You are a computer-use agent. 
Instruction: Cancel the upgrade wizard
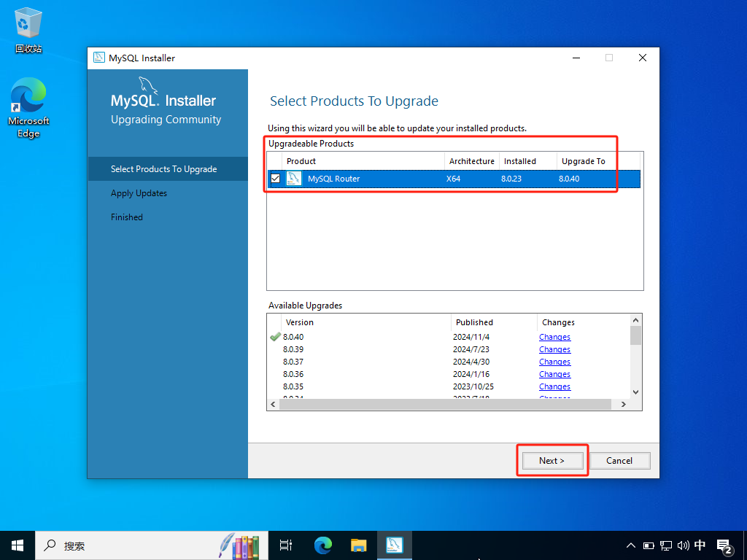(619, 460)
